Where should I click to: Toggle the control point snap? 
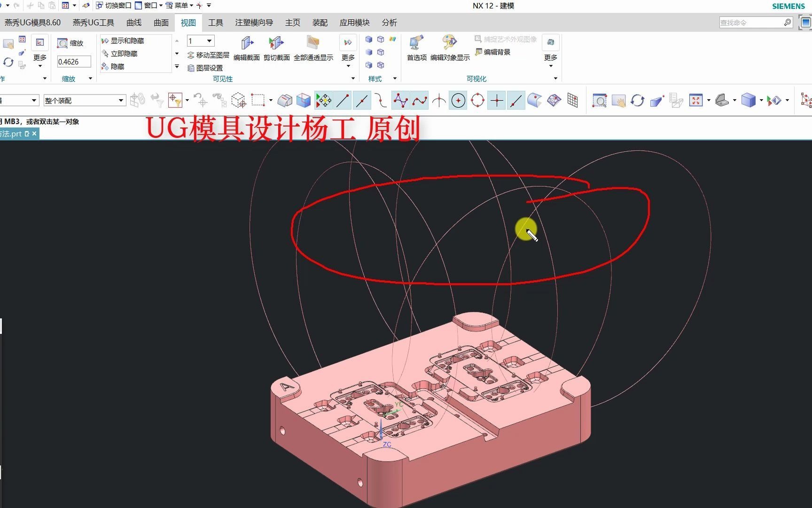click(381, 101)
